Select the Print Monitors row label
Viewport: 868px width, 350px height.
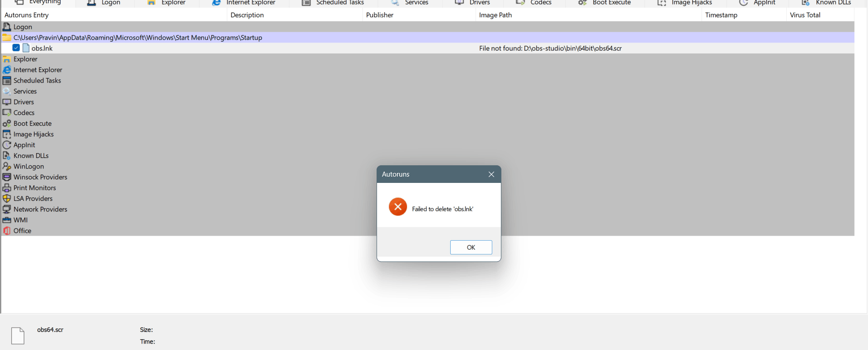35,188
